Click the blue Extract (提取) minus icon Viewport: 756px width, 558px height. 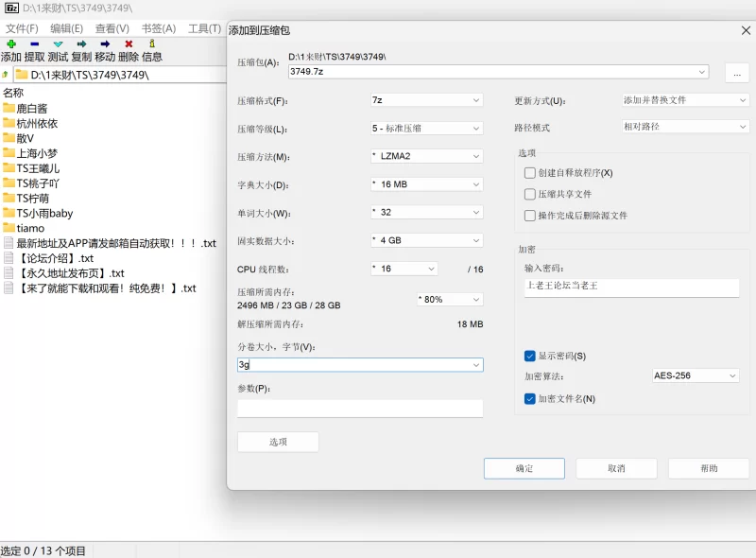34,44
